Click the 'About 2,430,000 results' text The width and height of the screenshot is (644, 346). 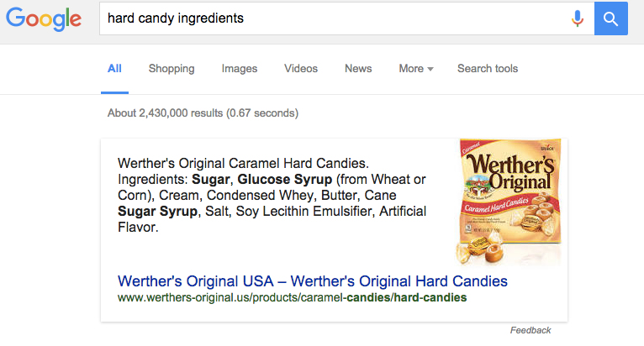click(203, 113)
